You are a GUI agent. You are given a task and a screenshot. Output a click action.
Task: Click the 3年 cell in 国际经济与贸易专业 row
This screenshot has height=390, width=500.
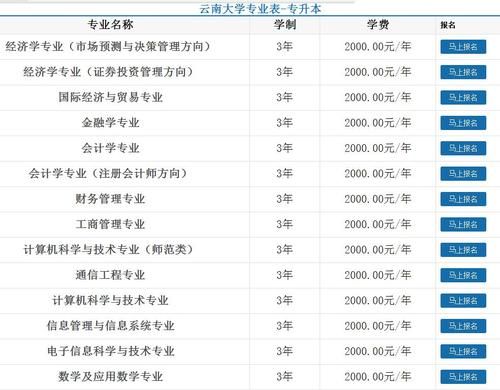click(x=285, y=97)
